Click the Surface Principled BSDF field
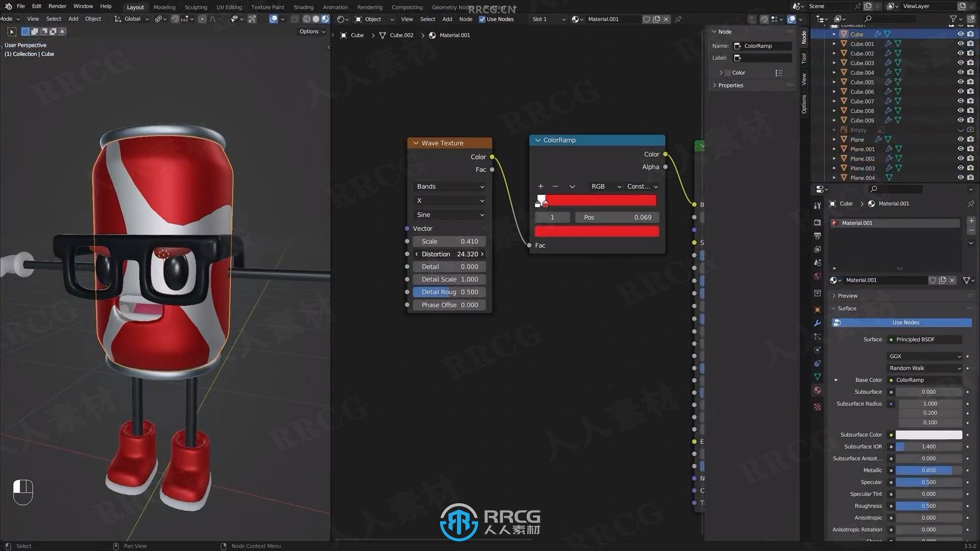 pyautogui.click(x=925, y=339)
